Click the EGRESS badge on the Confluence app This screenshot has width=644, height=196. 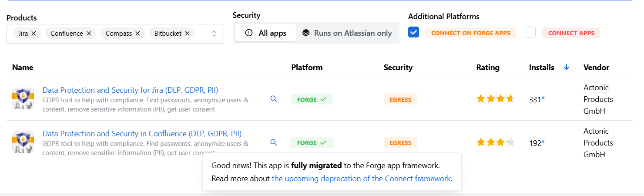point(400,143)
